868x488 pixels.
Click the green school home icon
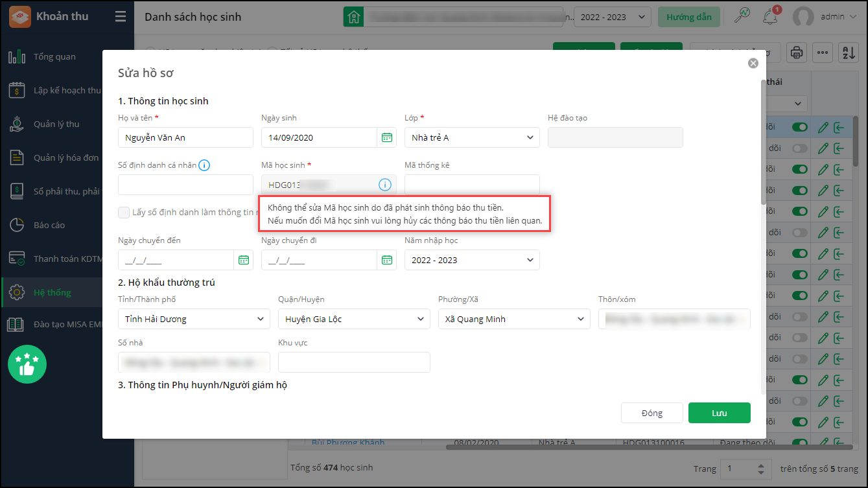pos(353,17)
